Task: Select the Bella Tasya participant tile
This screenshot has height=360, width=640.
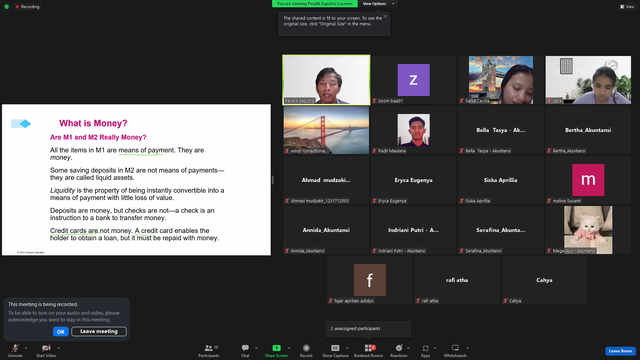Action: tap(501, 130)
